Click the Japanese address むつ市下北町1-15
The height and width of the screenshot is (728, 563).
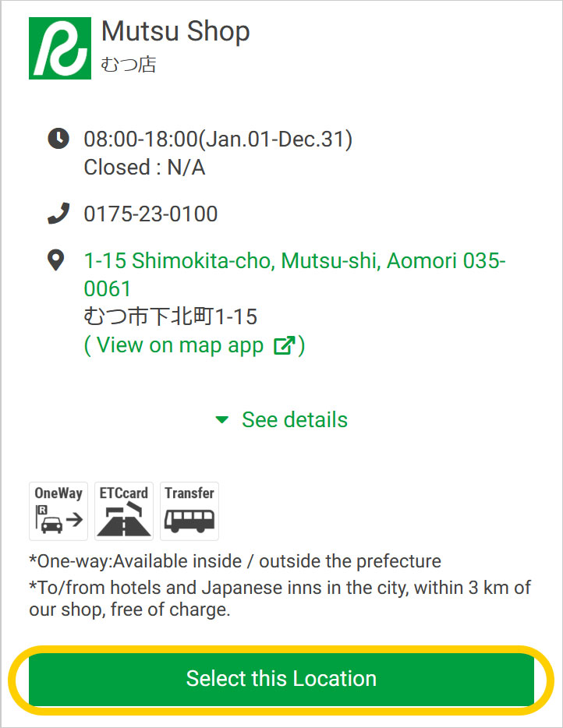170,317
